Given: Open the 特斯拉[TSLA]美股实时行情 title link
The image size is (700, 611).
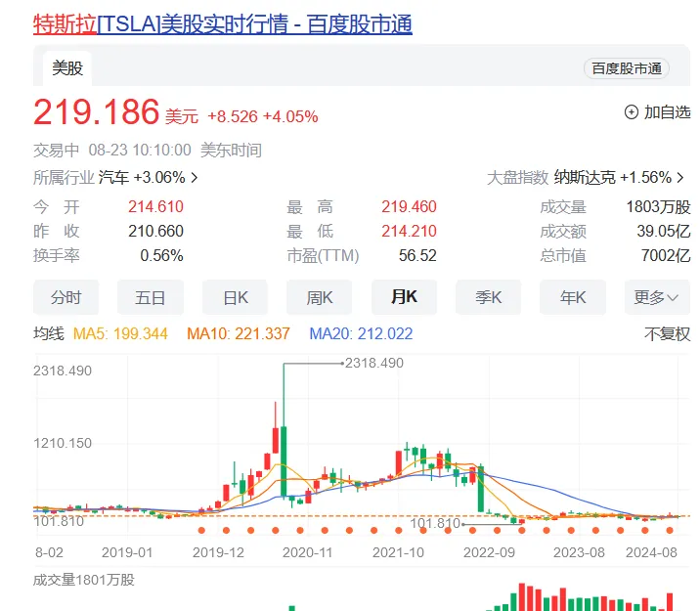Looking at the screenshot, I should [222, 24].
